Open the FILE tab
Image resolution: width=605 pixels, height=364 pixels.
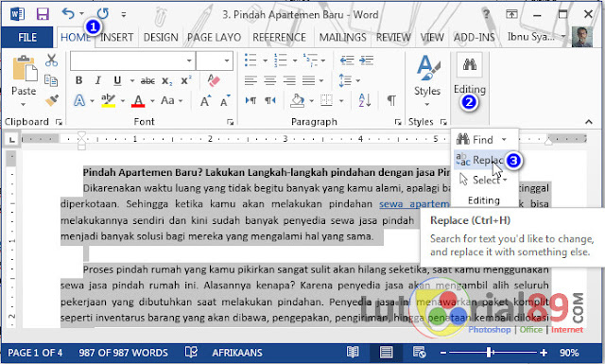[x=27, y=38]
